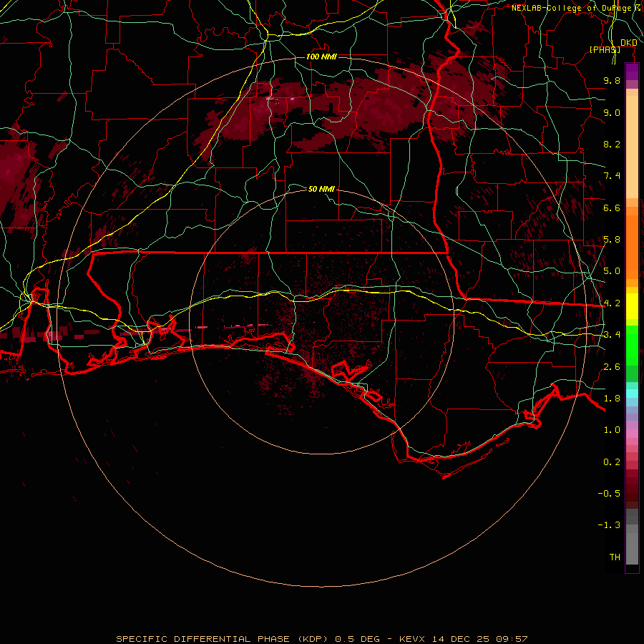Click the 50 NMI range ring label
644x644 pixels.
pyautogui.click(x=321, y=189)
